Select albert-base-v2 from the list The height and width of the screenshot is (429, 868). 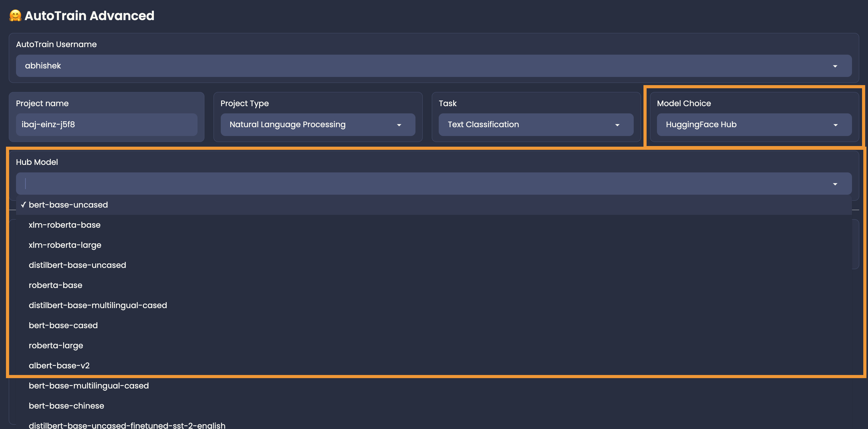tap(59, 366)
